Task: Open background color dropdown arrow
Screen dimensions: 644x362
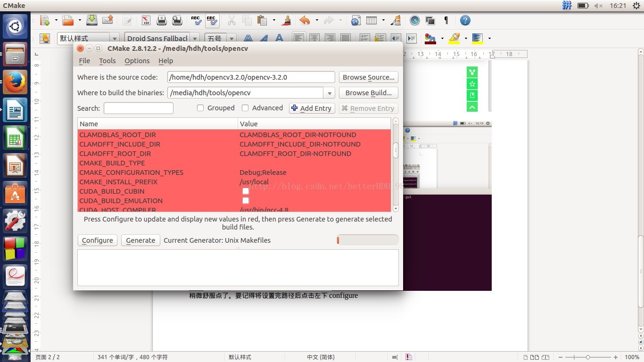Action: point(489,38)
